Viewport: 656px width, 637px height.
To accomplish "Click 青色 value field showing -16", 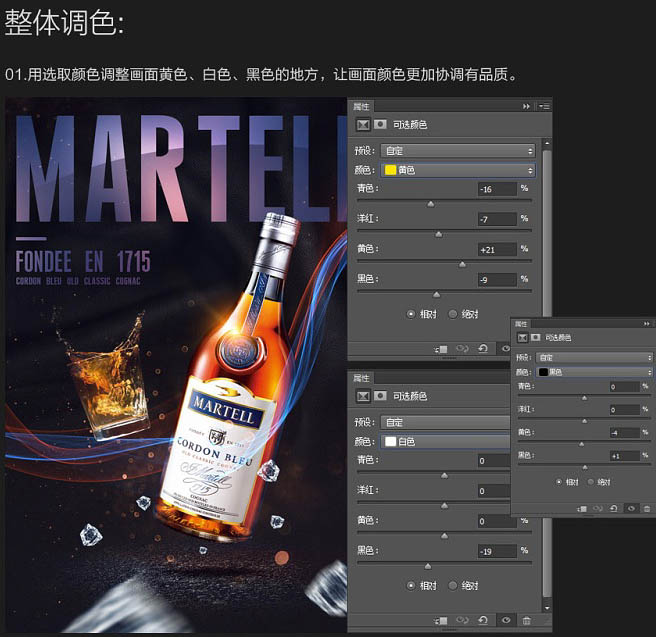I will [497, 189].
